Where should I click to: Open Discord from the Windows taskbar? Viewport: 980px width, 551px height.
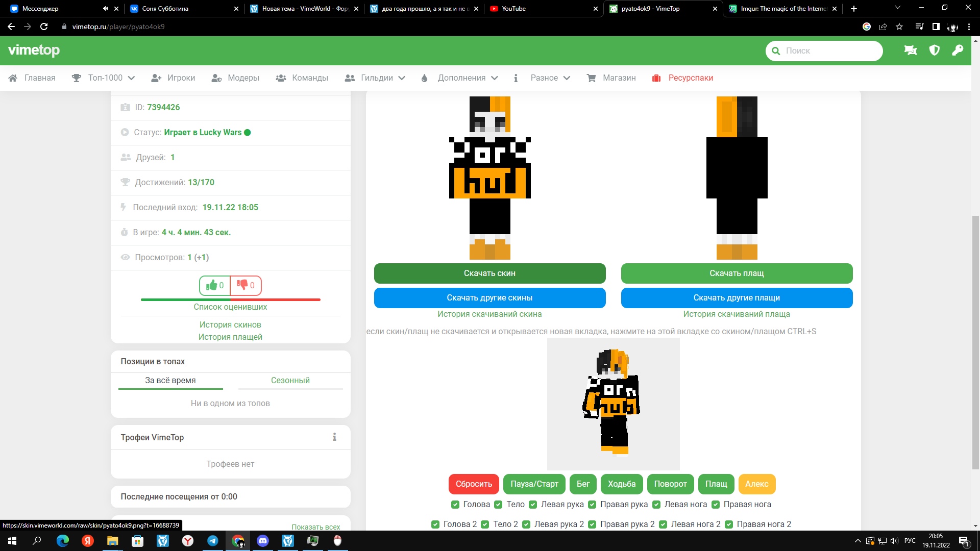pyautogui.click(x=263, y=541)
